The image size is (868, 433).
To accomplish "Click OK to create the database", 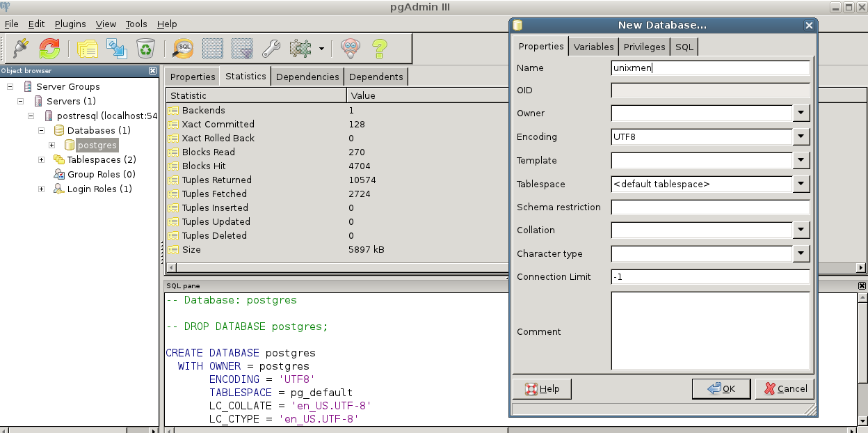I will pos(721,388).
